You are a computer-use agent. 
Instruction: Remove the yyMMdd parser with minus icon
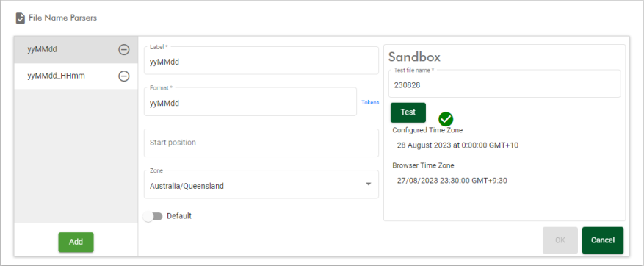(x=123, y=50)
